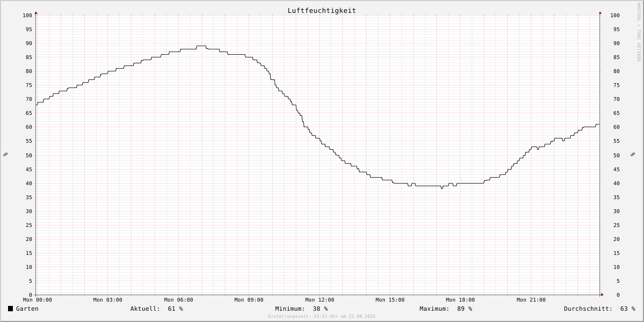Click the 50 label on the left axis
Viewport: 644px width, 322px height.
point(29,155)
